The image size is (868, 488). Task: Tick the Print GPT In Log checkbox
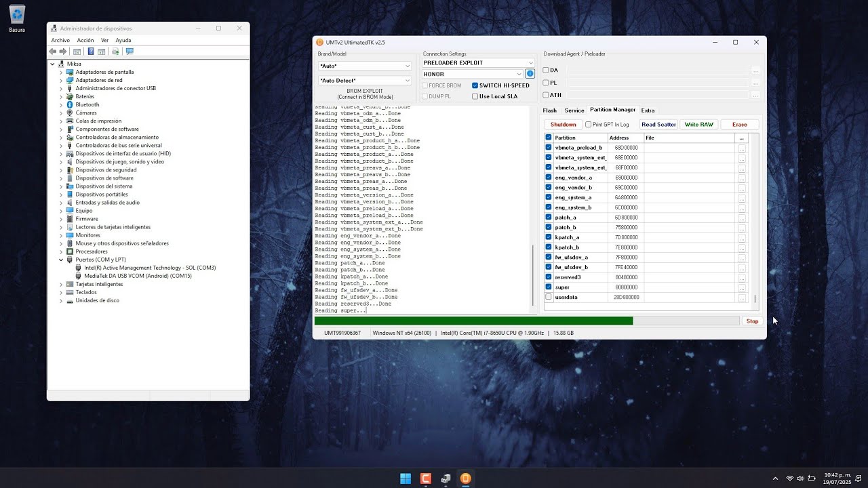point(589,125)
